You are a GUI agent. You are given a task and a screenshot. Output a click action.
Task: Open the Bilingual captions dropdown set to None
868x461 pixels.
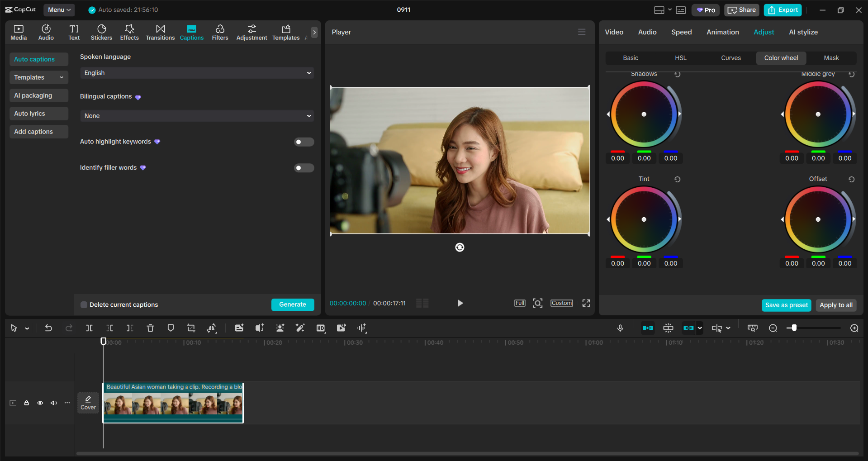[196, 116]
